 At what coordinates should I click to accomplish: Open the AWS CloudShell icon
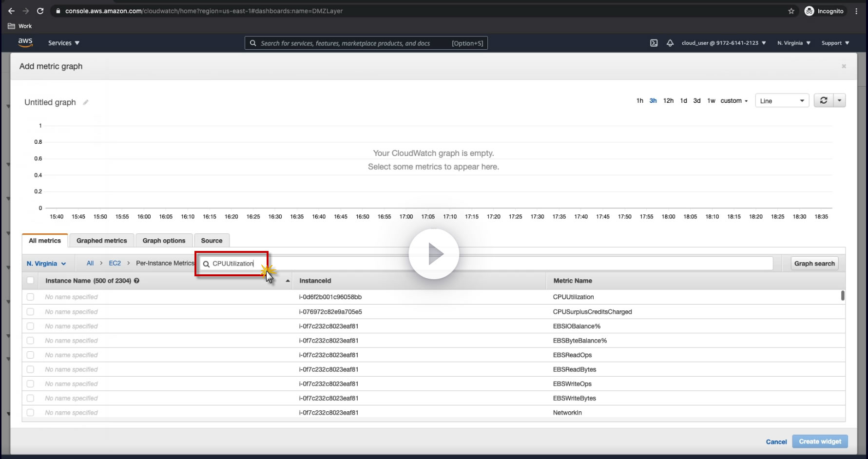654,43
